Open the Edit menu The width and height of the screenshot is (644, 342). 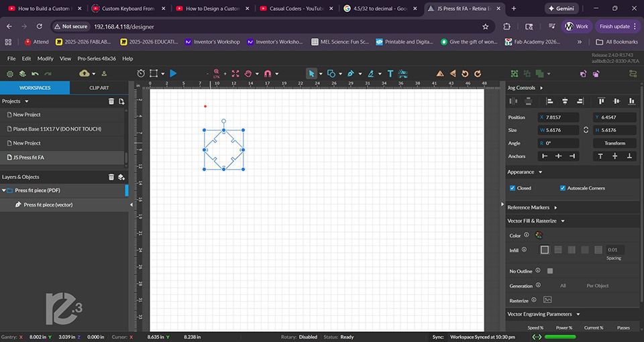(26, 59)
